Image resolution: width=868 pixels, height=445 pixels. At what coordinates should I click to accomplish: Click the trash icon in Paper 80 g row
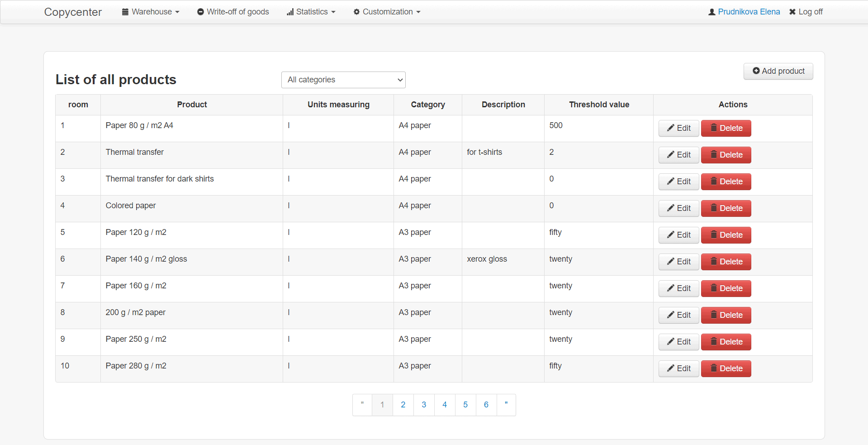[x=714, y=128]
